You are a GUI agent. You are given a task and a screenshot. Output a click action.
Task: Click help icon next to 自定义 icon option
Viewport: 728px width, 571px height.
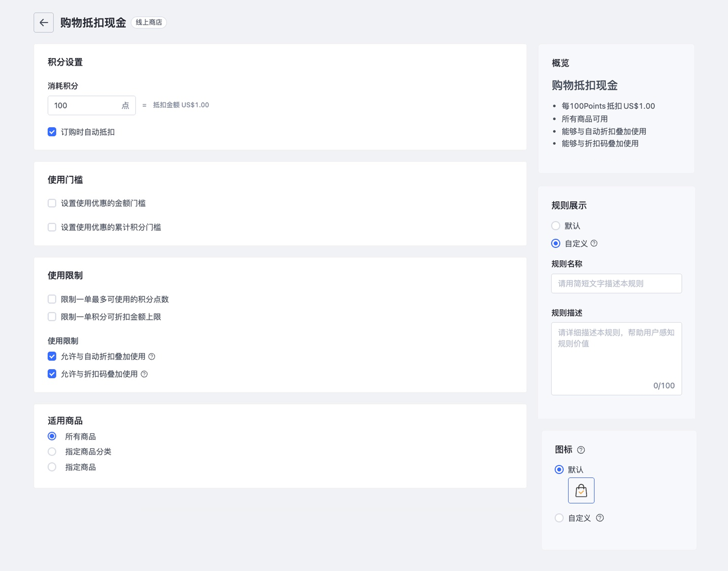pyautogui.click(x=600, y=518)
